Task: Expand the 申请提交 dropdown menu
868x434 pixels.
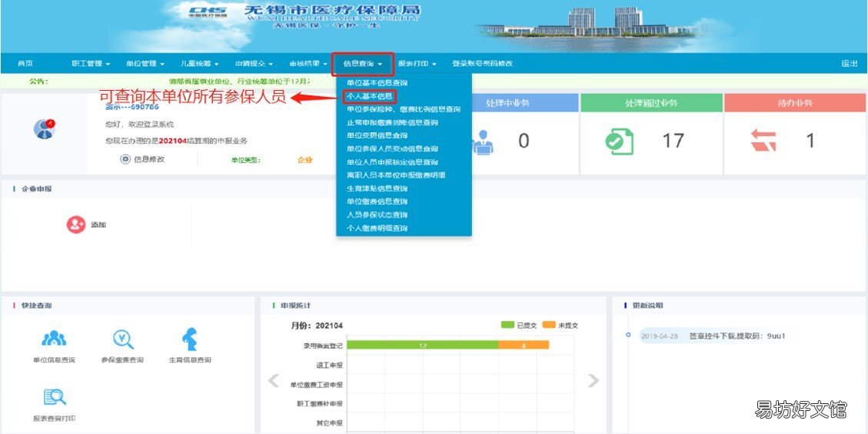Action: click(x=254, y=64)
